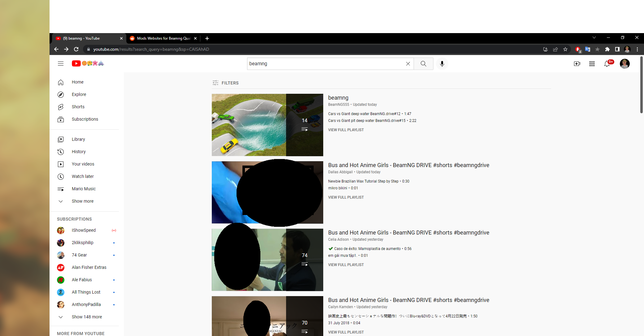The width and height of the screenshot is (644, 336).
Task: Open the AnthonyPadilla channel
Action: [84, 304]
